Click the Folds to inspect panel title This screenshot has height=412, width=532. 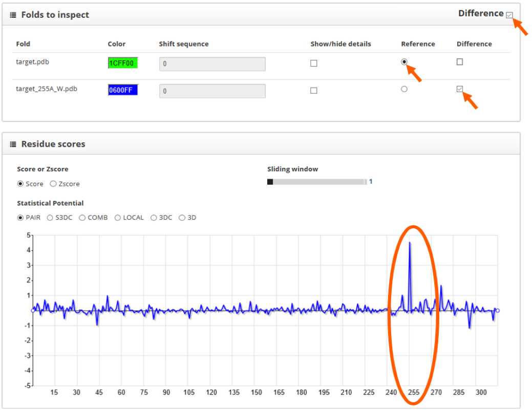point(55,15)
